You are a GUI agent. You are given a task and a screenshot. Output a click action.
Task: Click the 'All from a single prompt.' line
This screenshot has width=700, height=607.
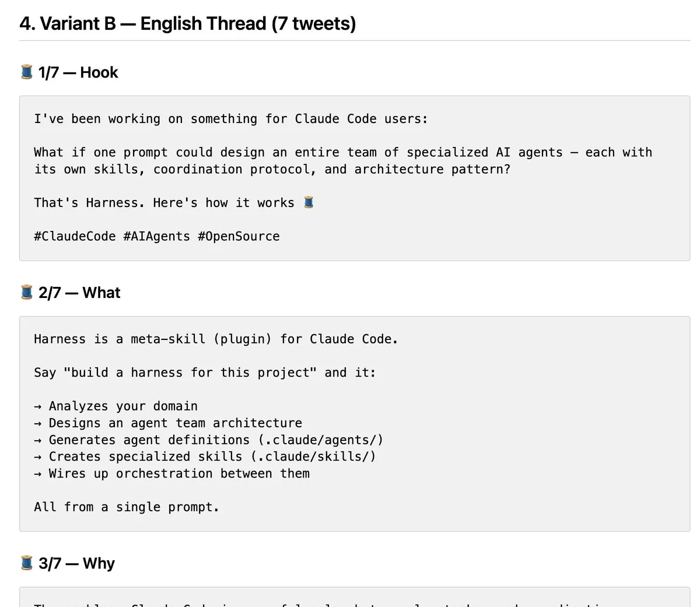[x=127, y=507]
